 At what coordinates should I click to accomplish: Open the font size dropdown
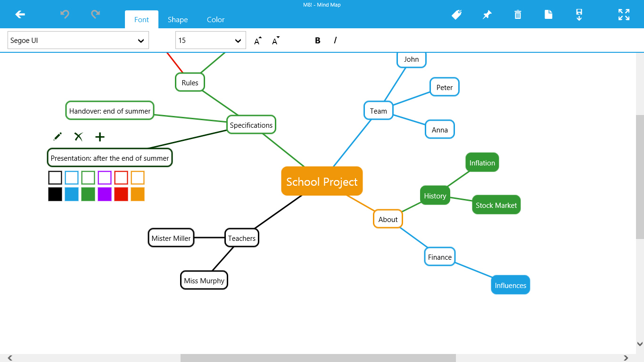210,40
